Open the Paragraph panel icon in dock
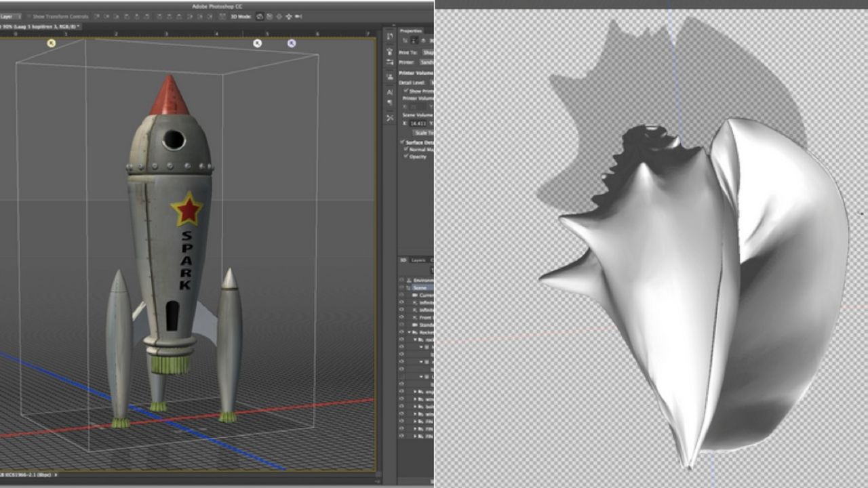The height and width of the screenshot is (488, 868). 390,104
